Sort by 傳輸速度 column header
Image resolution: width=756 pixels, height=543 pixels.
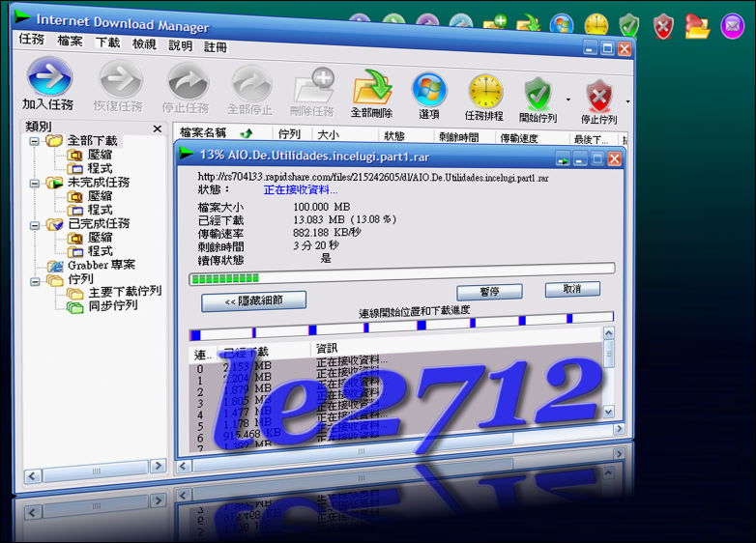coord(519,139)
